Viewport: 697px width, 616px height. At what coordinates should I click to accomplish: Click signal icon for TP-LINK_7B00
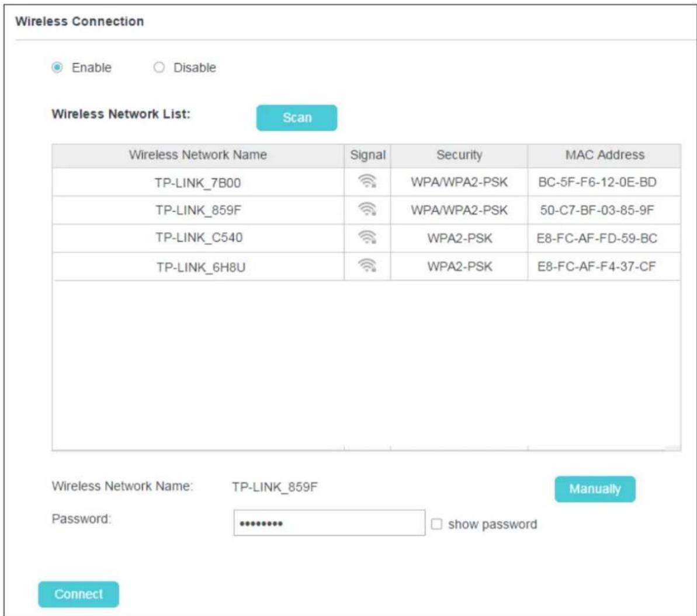(x=367, y=181)
